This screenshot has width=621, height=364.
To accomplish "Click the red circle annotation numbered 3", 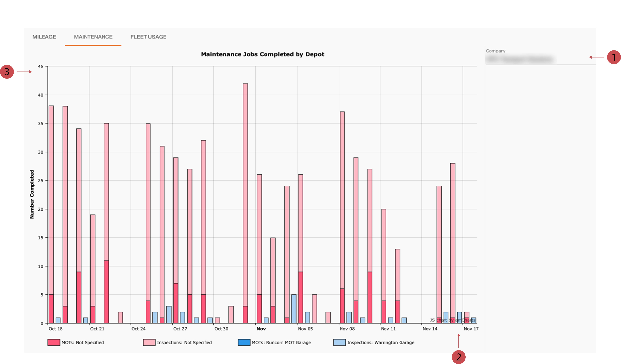I will pos(7,72).
